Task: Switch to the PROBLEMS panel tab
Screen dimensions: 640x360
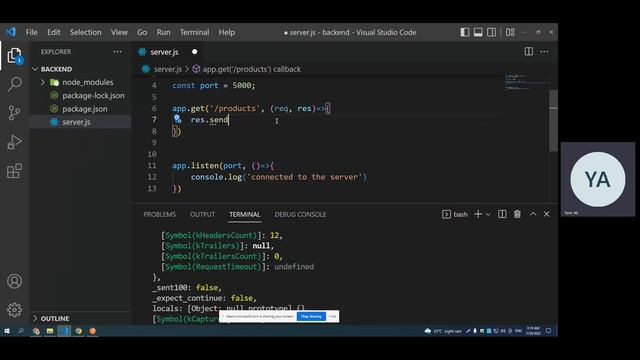Action: [160, 214]
